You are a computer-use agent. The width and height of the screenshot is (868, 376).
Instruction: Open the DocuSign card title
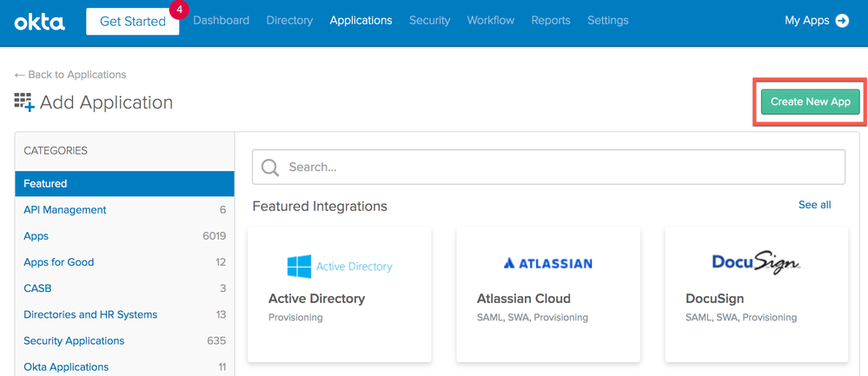coord(715,299)
